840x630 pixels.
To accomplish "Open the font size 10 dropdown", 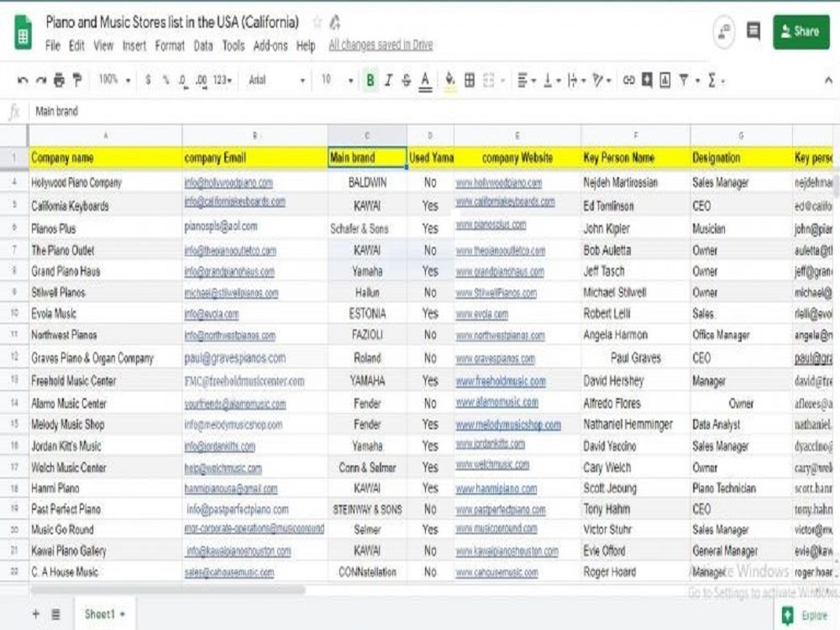I will [337, 81].
